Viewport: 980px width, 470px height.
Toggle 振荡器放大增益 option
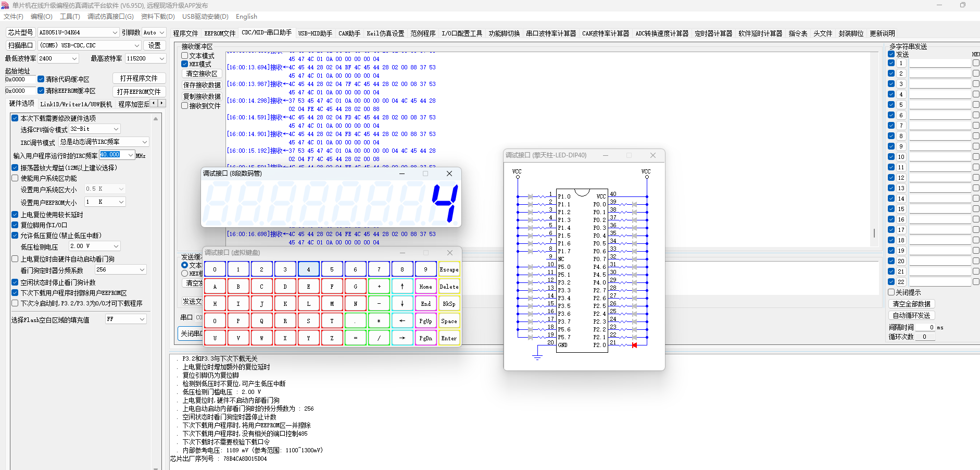[15, 168]
